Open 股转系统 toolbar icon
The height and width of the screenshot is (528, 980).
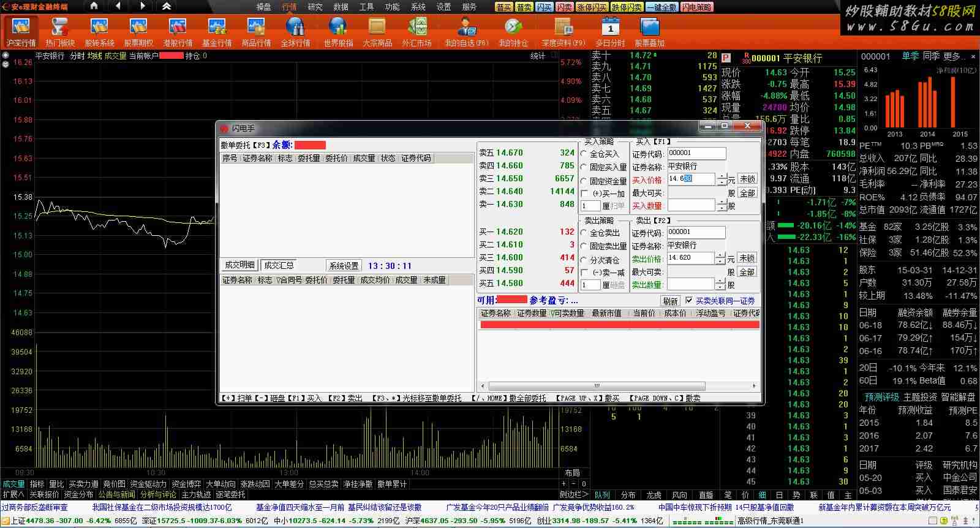99,32
